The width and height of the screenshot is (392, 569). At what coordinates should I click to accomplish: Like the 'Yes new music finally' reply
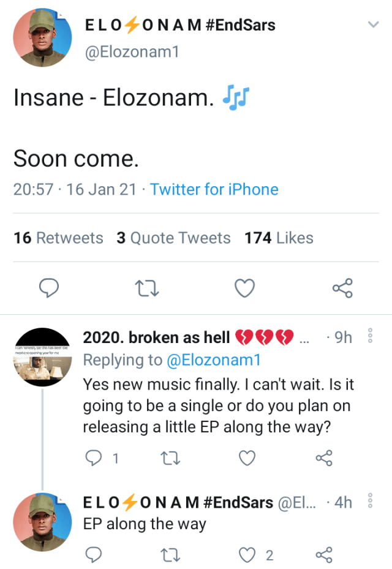pos(246,457)
